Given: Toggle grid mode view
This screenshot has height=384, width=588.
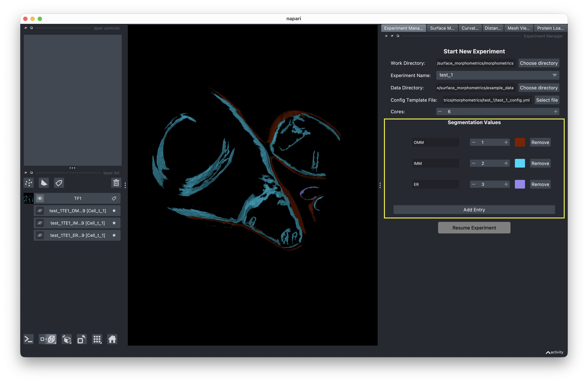Looking at the screenshot, I should click(x=97, y=339).
